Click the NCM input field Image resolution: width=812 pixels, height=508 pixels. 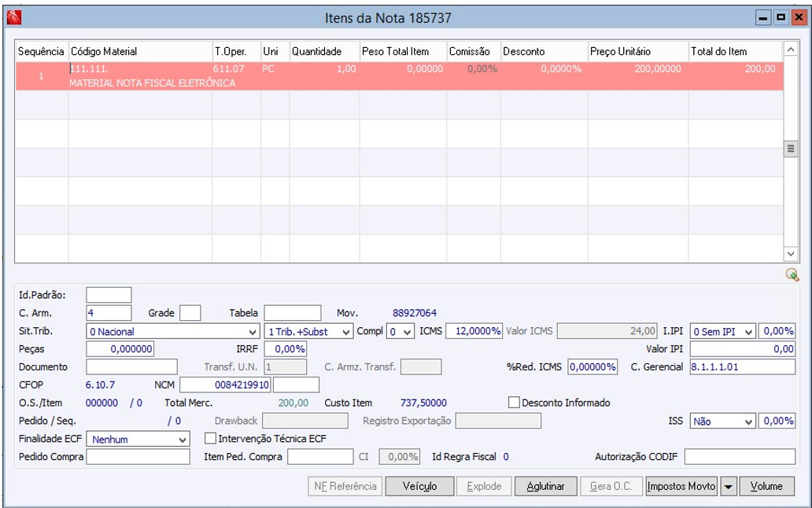click(226, 385)
